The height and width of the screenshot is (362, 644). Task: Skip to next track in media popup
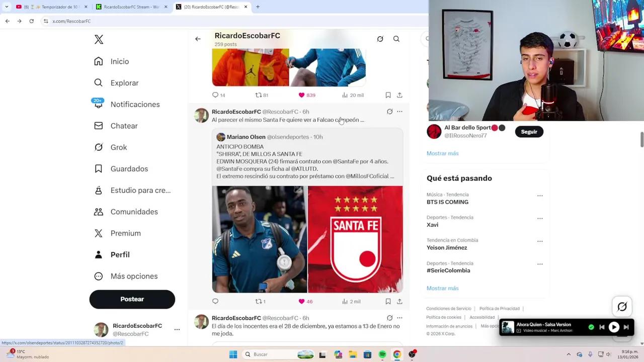pos(626,327)
